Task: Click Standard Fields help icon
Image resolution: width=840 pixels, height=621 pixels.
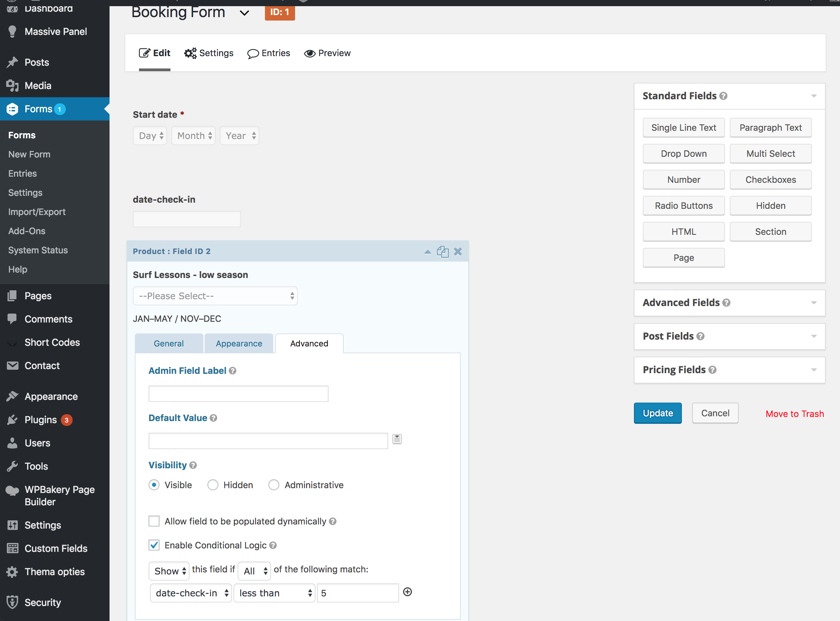Action: click(723, 96)
